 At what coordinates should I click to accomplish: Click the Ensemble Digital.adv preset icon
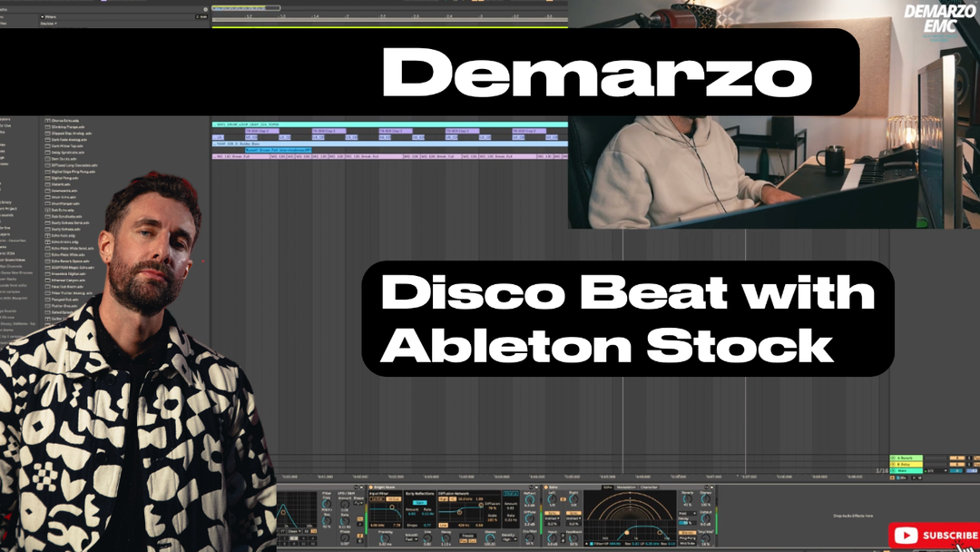coord(48,273)
